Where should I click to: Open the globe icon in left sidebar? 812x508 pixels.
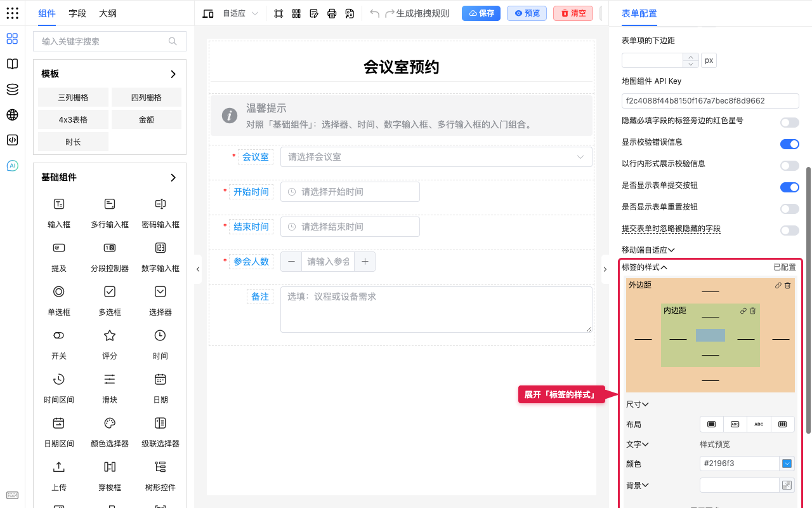click(x=12, y=115)
